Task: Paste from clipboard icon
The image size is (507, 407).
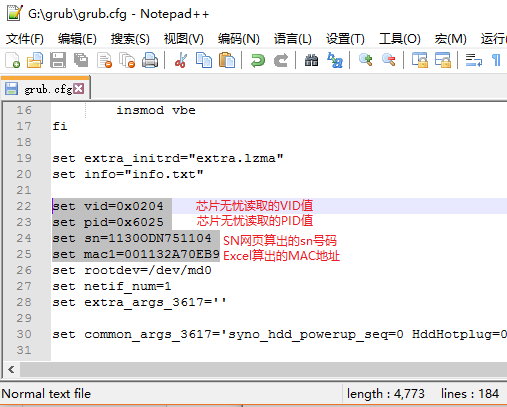Action: coord(227,60)
